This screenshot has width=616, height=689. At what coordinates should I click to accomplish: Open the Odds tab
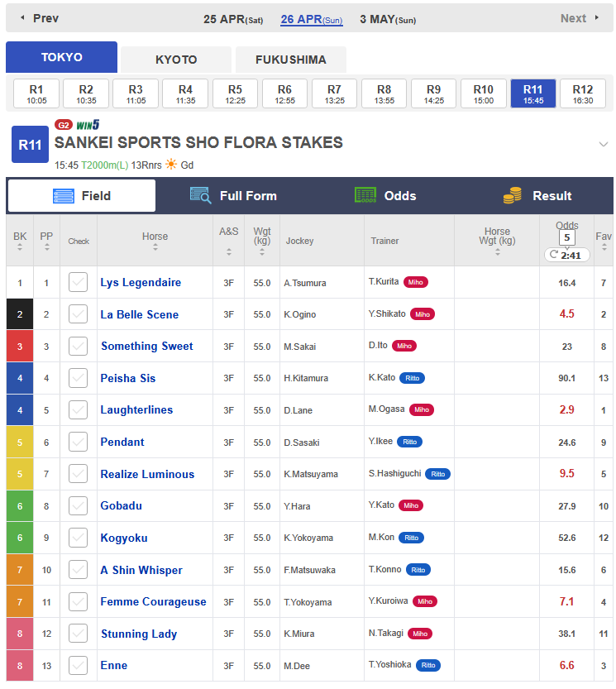(x=385, y=196)
